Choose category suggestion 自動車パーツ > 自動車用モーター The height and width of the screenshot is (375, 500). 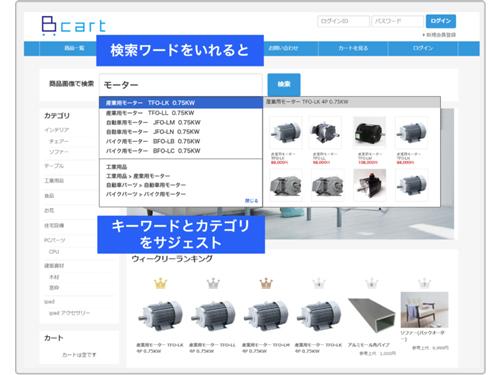point(146,185)
